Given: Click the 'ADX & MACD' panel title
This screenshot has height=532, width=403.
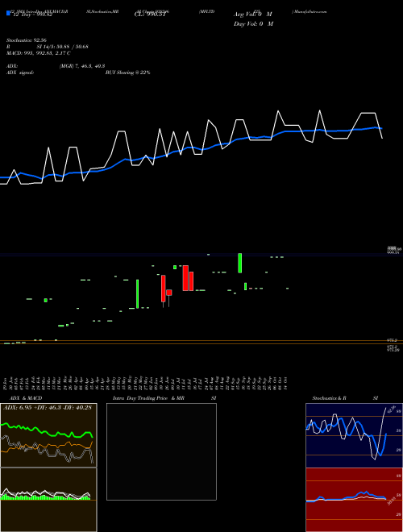Looking at the screenshot, I should [26, 398].
